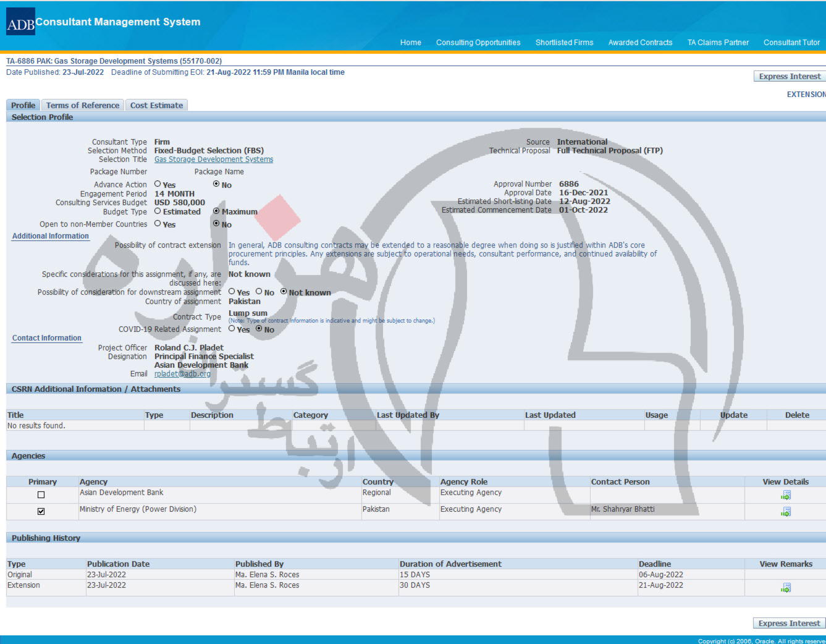Select Not known for downstream assignment
The width and height of the screenshot is (826, 644).
284,292
